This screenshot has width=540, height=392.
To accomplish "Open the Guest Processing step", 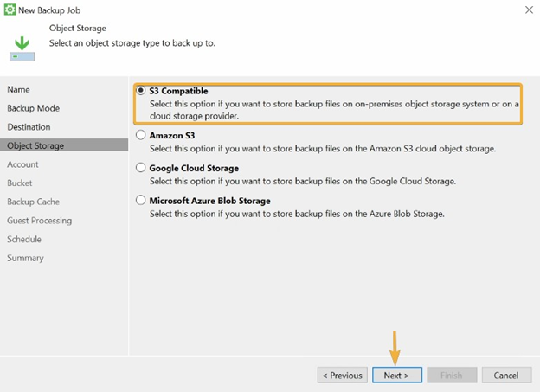I will [x=40, y=221].
